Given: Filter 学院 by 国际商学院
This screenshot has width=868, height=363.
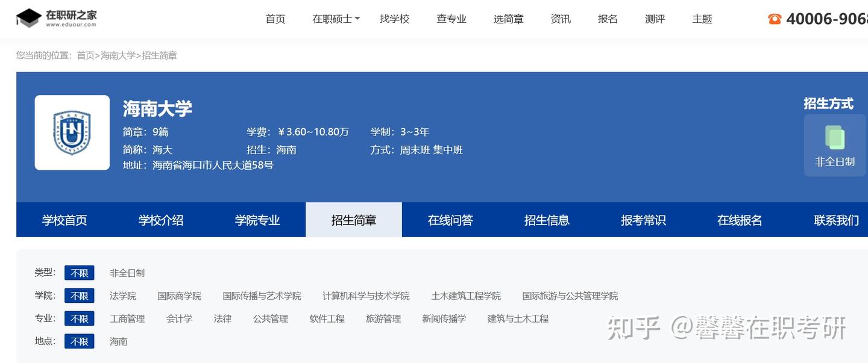Looking at the screenshot, I should (180, 296).
